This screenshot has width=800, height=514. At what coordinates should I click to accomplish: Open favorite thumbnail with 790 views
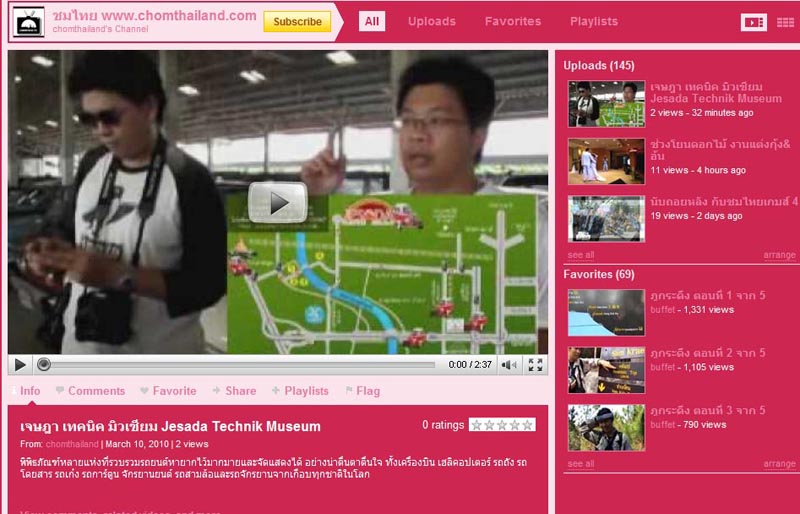[x=606, y=428]
